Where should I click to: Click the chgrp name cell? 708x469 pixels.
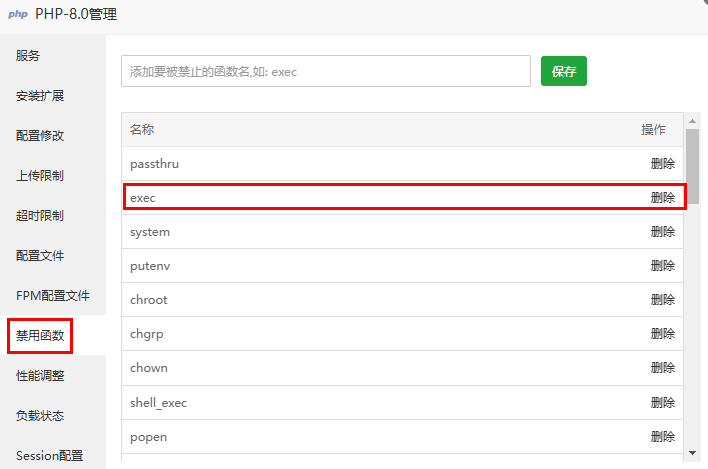(x=147, y=334)
